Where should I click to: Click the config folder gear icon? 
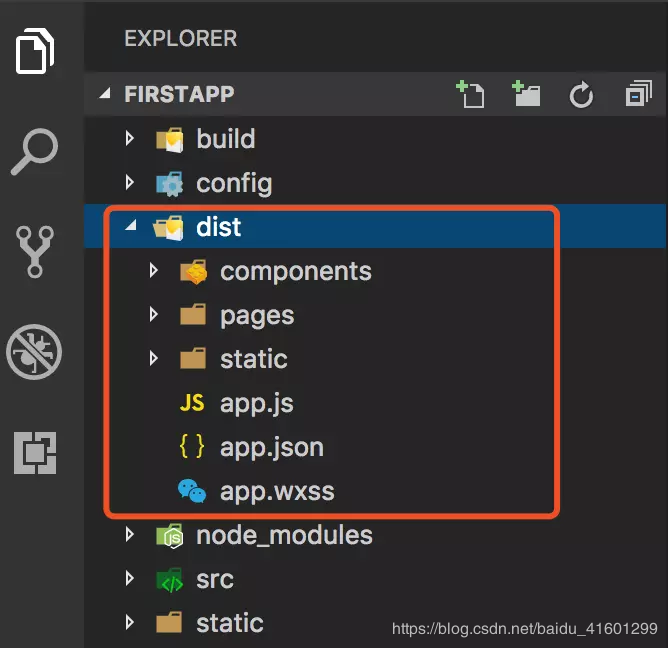click(170, 183)
